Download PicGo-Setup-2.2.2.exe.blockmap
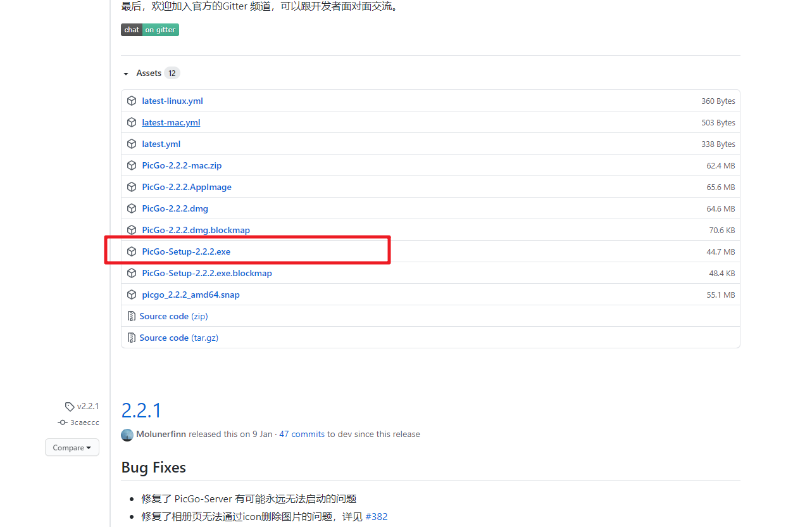Screen dimensions: 812x527 click(207, 273)
